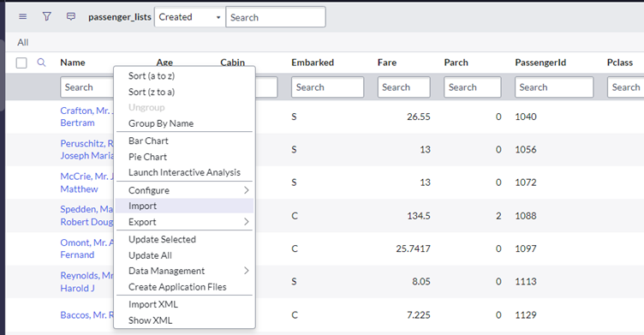Viewport: 644px width, 335px height.
Task: Click the PassengerId column header
Action: [x=540, y=63]
